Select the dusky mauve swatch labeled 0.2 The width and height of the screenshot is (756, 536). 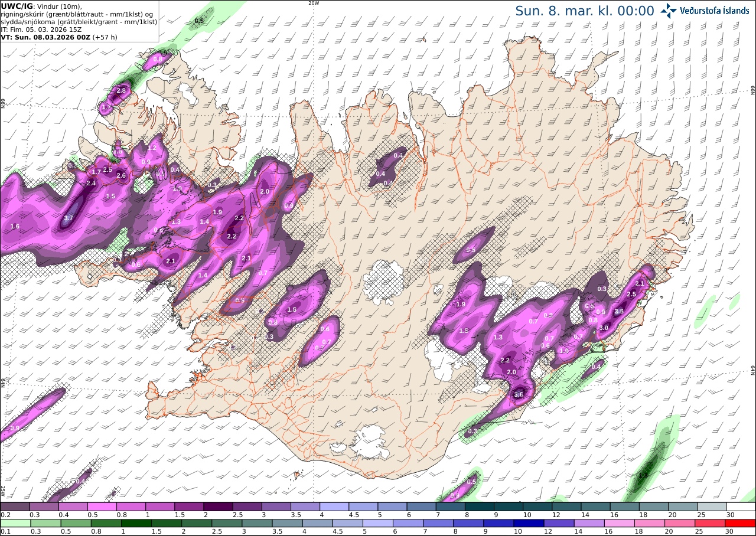pos(15,506)
